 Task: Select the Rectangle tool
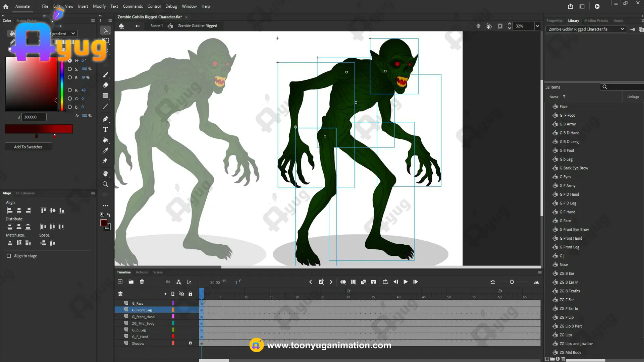tap(105, 96)
